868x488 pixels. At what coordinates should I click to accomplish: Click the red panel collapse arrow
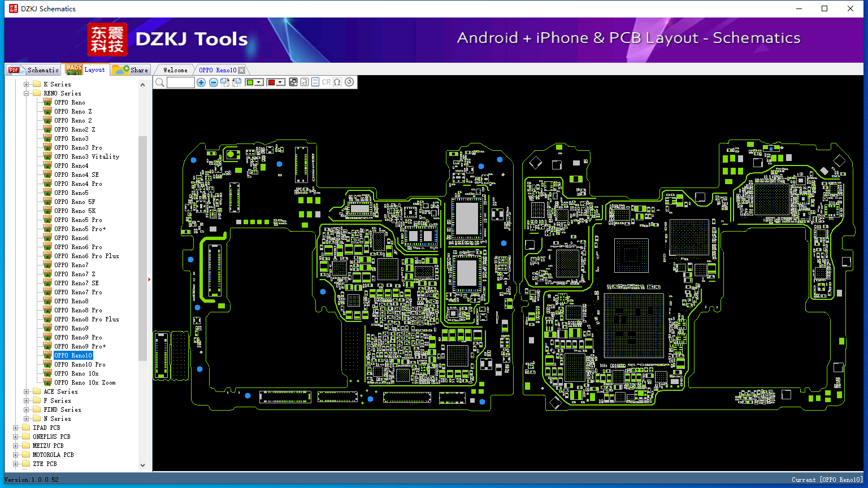pyautogui.click(x=149, y=279)
